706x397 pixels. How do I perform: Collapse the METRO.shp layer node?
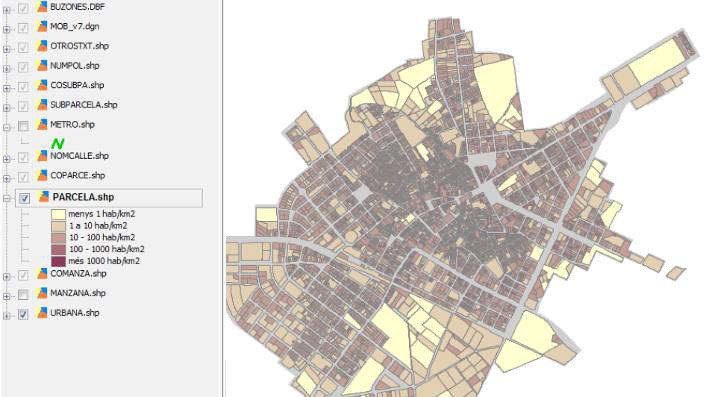coord(6,127)
